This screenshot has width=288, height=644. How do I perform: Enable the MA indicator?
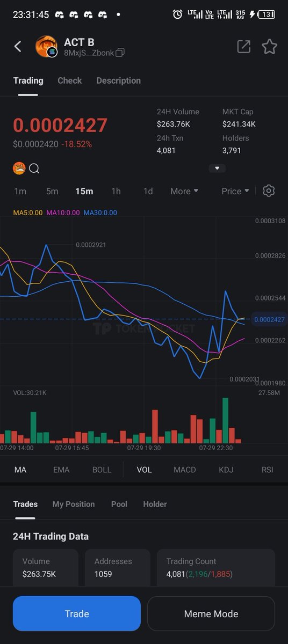click(x=20, y=470)
